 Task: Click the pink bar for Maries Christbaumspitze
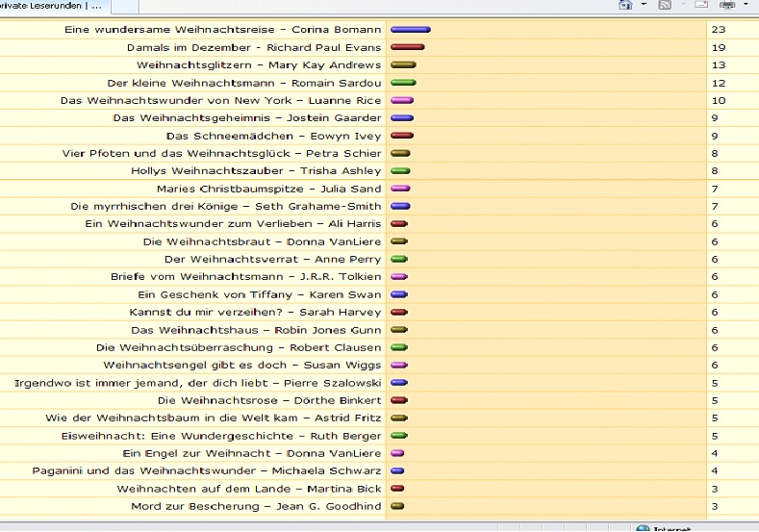click(x=400, y=189)
